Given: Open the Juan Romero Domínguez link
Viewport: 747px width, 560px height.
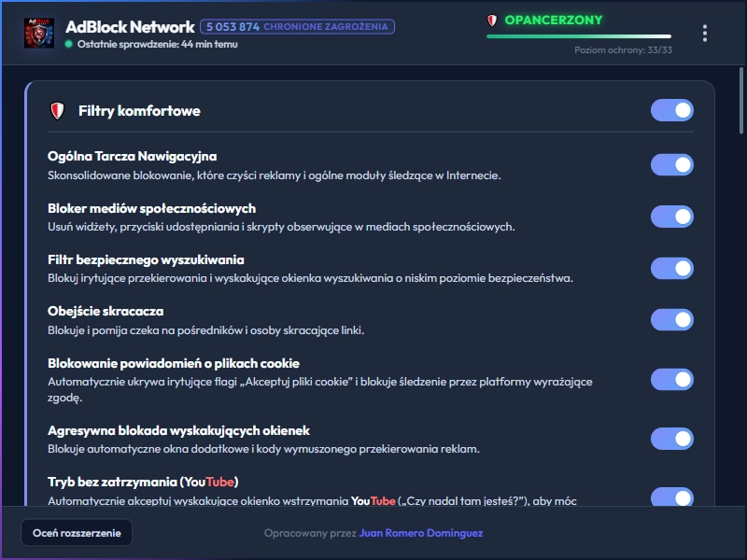Looking at the screenshot, I should tap(421, 533).
